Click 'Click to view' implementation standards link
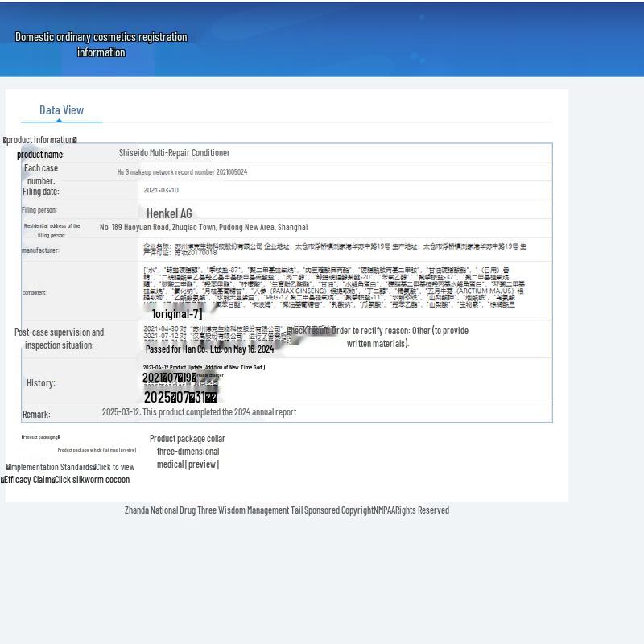 (x=115, y=467)
